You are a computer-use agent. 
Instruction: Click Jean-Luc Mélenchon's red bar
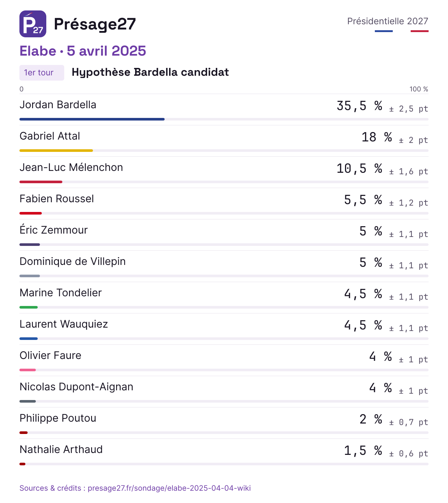point(41,182)
